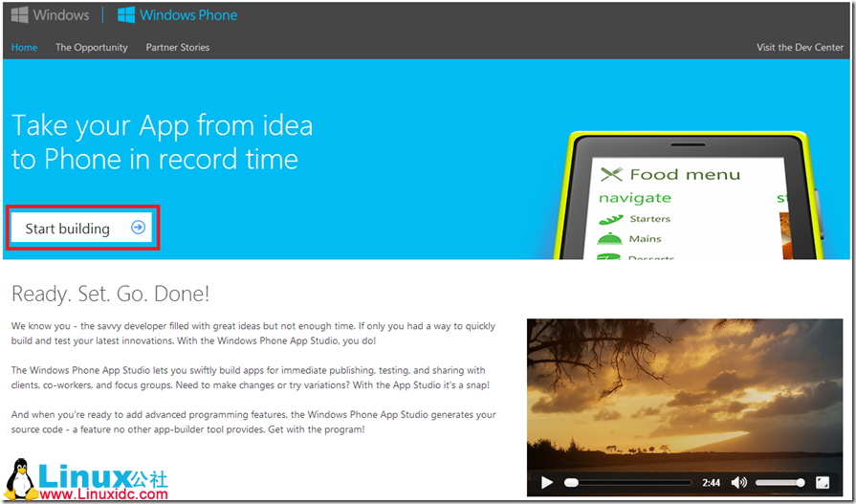Click the navigate heading on phone screen
Screen dimensions: 856x504
pyautogui.click(x=635, y=198)
